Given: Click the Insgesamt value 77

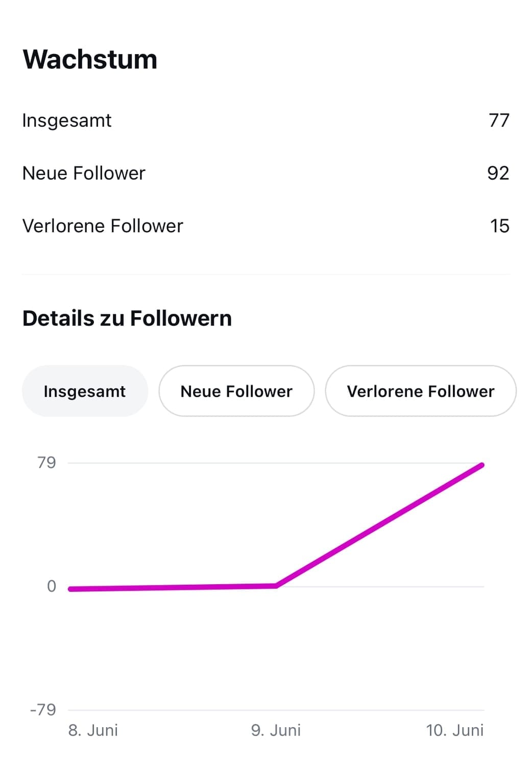Looking at the screenshot, I should 499,121.
